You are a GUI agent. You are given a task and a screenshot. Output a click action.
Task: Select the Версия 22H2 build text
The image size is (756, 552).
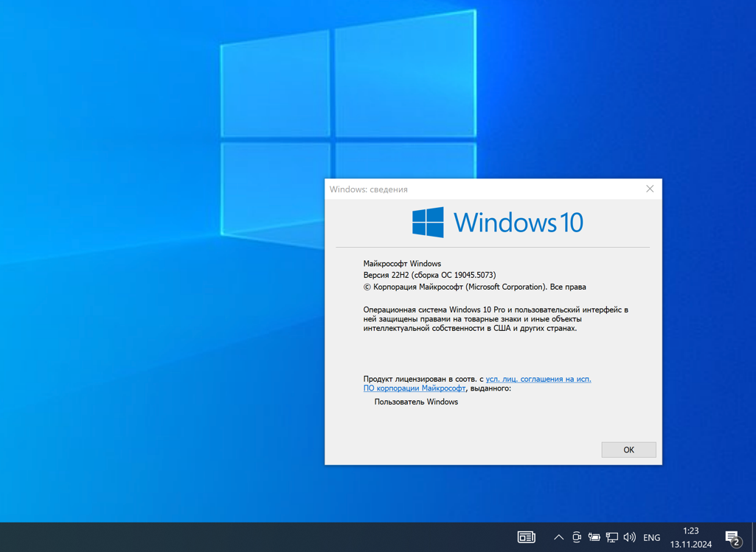click(x=428, y=274)
